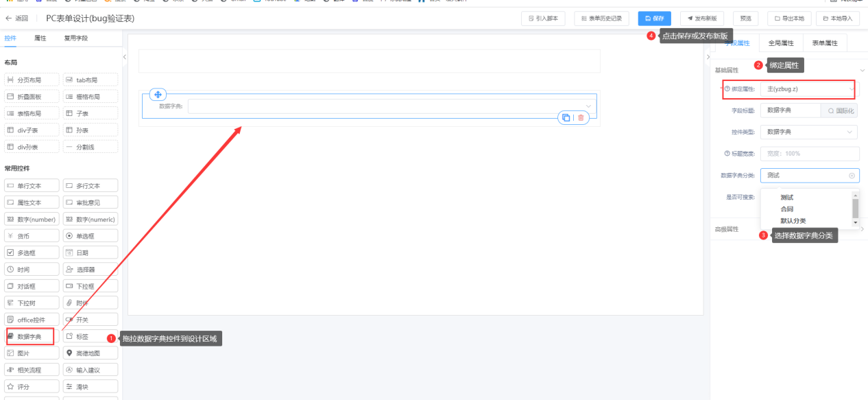
Task: Select the 下拉树 tree dropdown control
Action: tap(32, 303)
